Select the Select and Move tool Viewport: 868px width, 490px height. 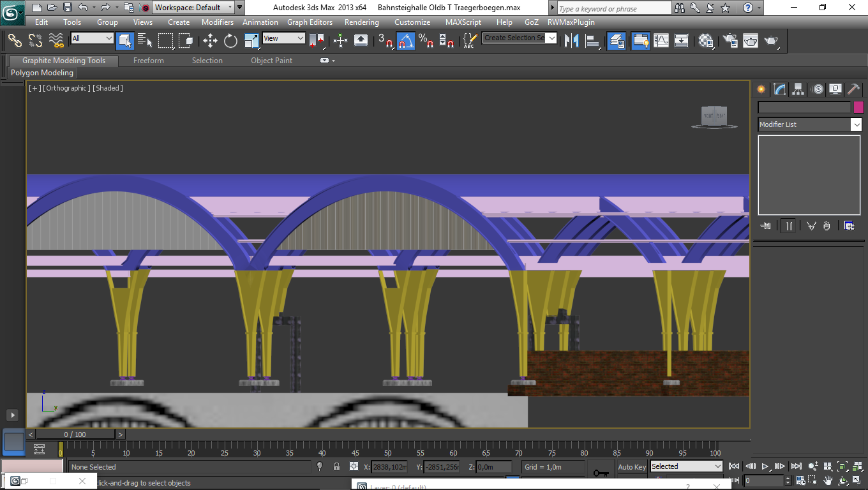pyautogui.click(x=210, y=41)
